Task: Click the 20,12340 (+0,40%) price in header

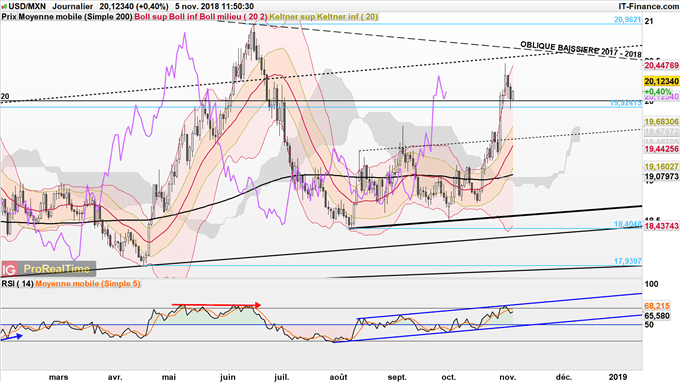Action: (x=134, y=7)
